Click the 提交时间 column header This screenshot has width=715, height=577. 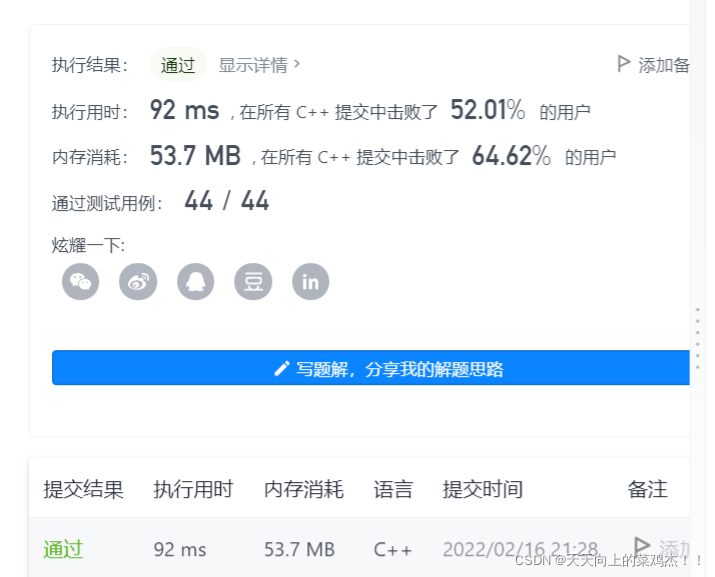[x=482, y=489]
